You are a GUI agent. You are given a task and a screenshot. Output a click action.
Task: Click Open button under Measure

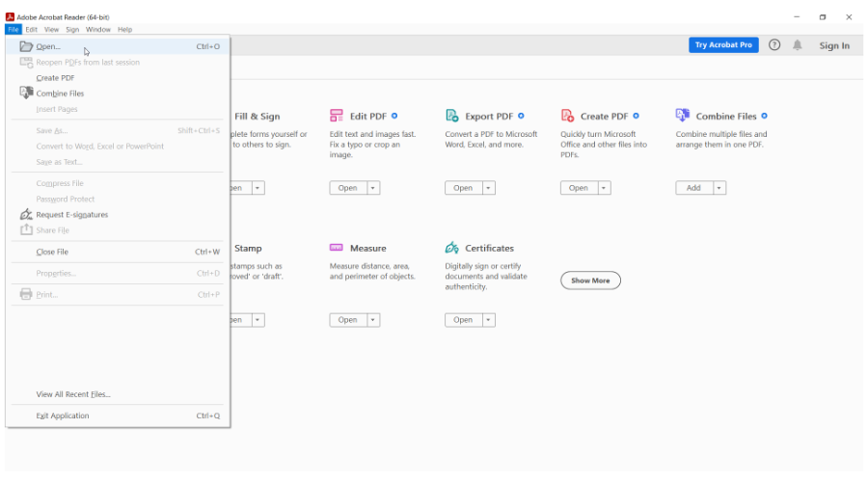348,320
